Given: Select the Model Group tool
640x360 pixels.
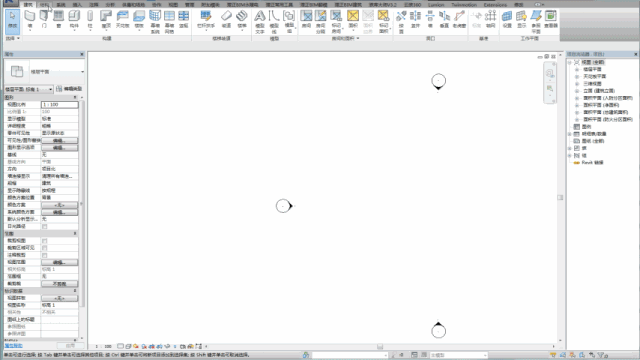Looking at the screenshot, I should (289, 22).
